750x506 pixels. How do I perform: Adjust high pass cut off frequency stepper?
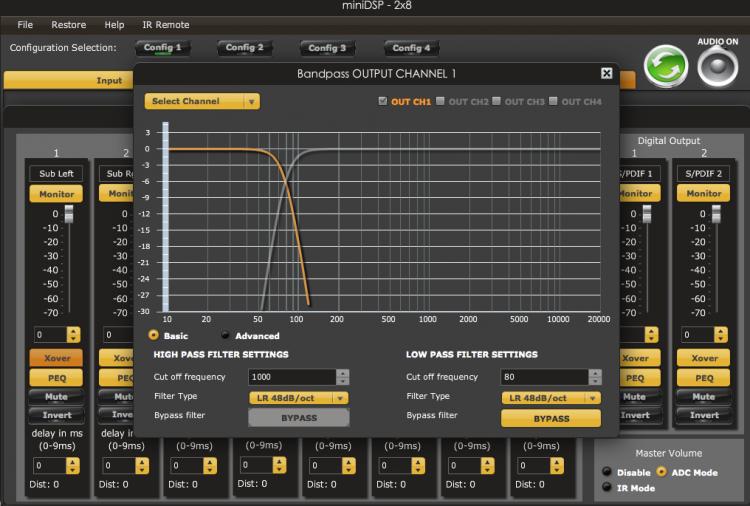pos(342,377)
